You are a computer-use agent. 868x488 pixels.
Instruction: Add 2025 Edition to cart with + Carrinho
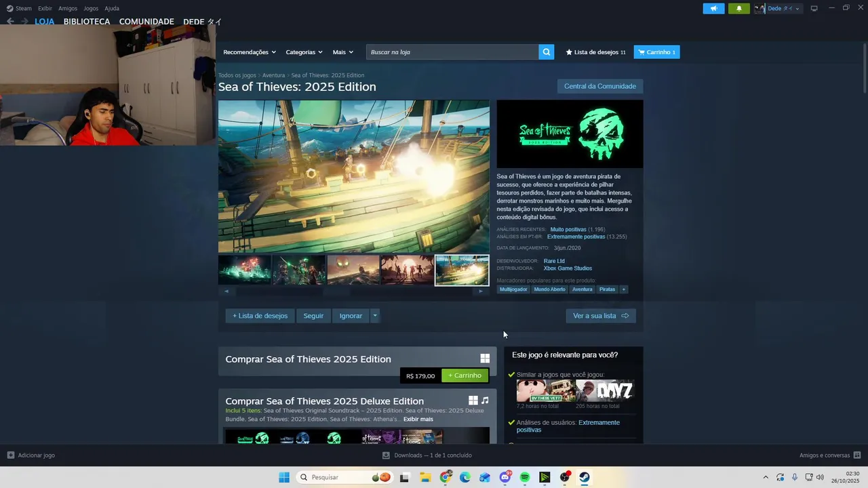(465, 375)
